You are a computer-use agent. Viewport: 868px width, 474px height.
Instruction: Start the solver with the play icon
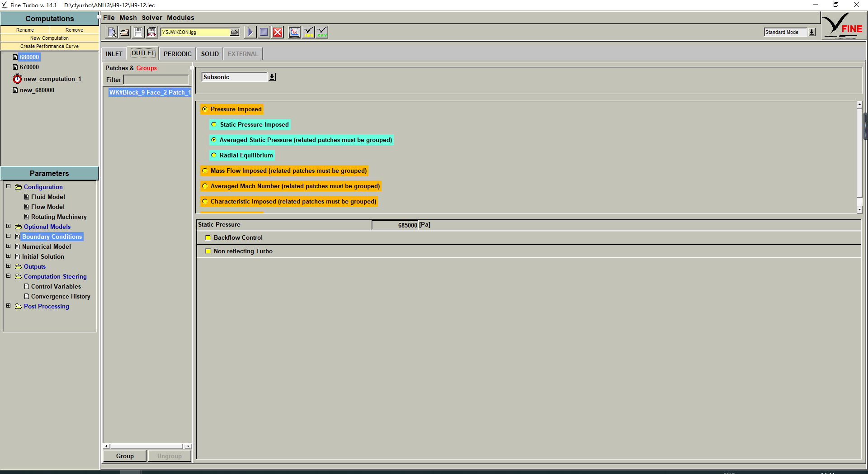(x=250, y=32)
